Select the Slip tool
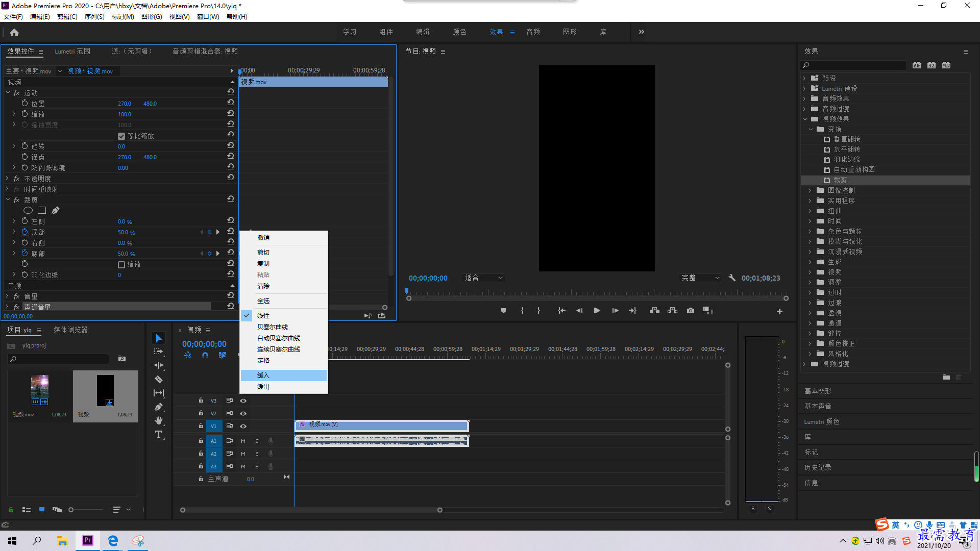The width and height of the screenshot is (980, 551). [159, 393]
